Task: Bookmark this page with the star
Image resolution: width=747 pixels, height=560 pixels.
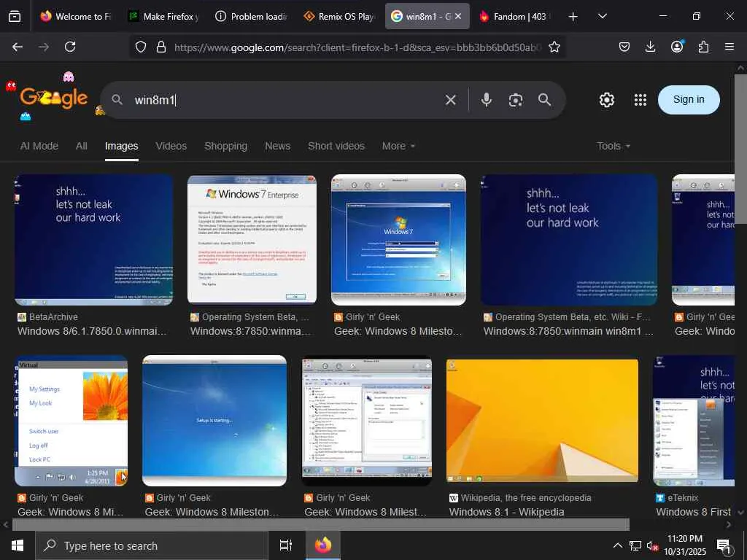Action: 554,47
